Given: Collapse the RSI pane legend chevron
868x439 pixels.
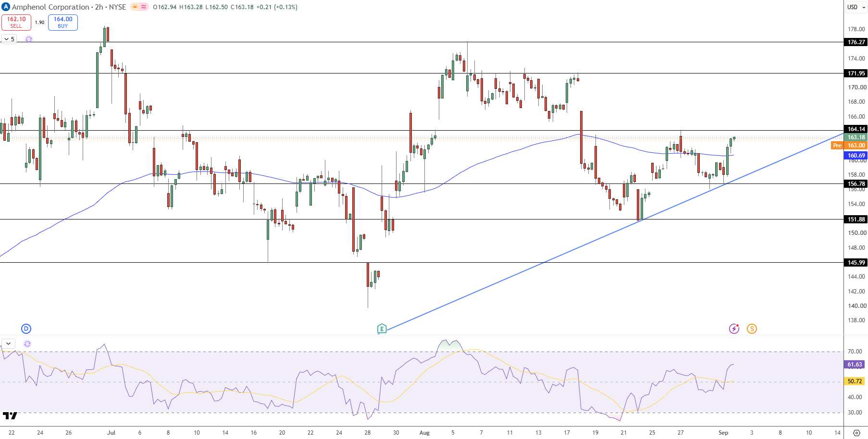Looking at the screenshot, I should click(x=9, y=343).
